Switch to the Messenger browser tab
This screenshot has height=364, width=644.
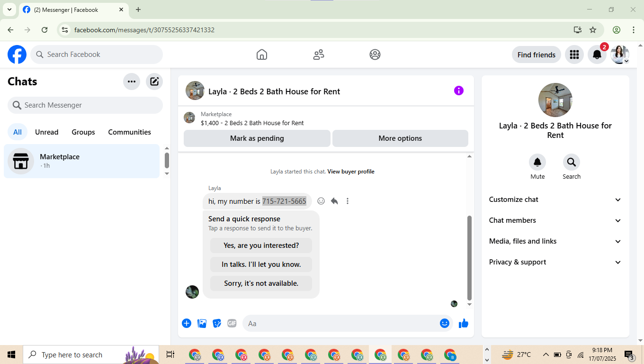[73, 9]
